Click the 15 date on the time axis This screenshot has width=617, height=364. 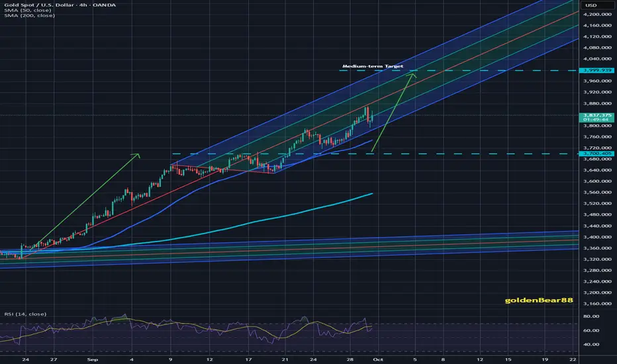(508, 359)
